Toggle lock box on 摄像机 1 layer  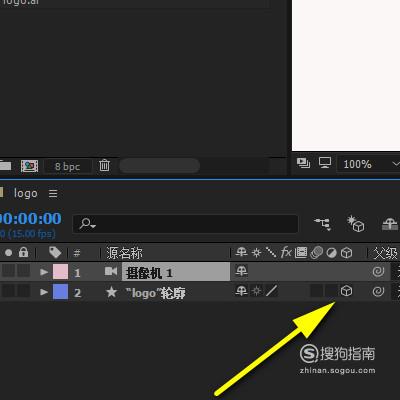point(23,271)
